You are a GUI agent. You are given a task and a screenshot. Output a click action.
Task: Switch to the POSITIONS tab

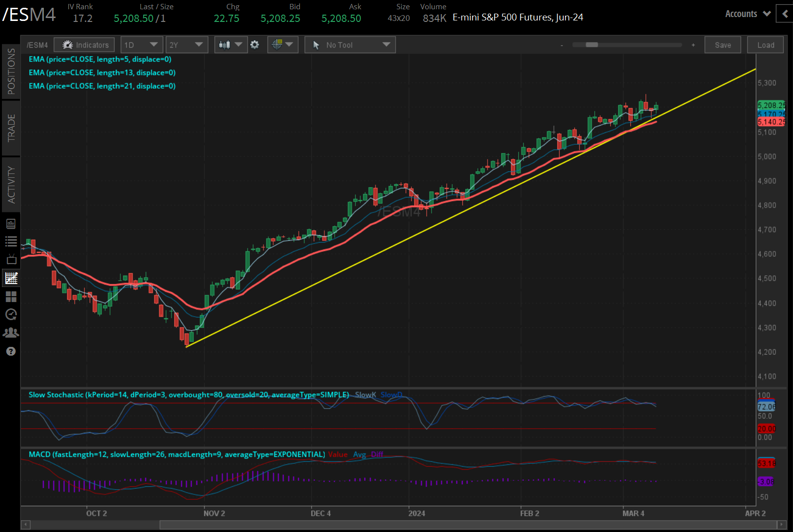11,72
